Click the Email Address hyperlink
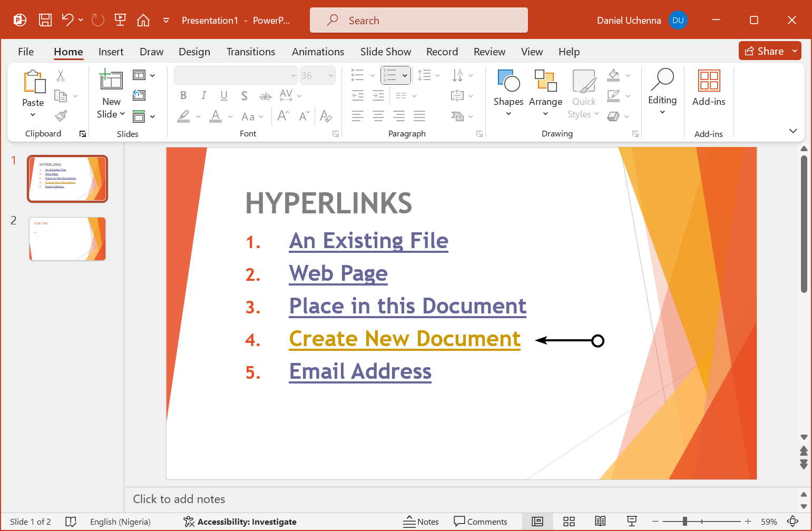812x531 pixels. (x=360, y=371)
